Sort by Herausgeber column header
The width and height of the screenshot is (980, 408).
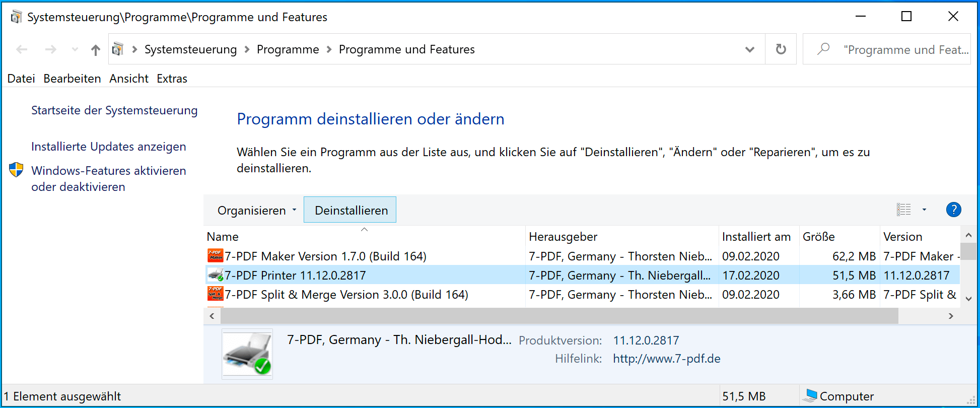[622, 236]
